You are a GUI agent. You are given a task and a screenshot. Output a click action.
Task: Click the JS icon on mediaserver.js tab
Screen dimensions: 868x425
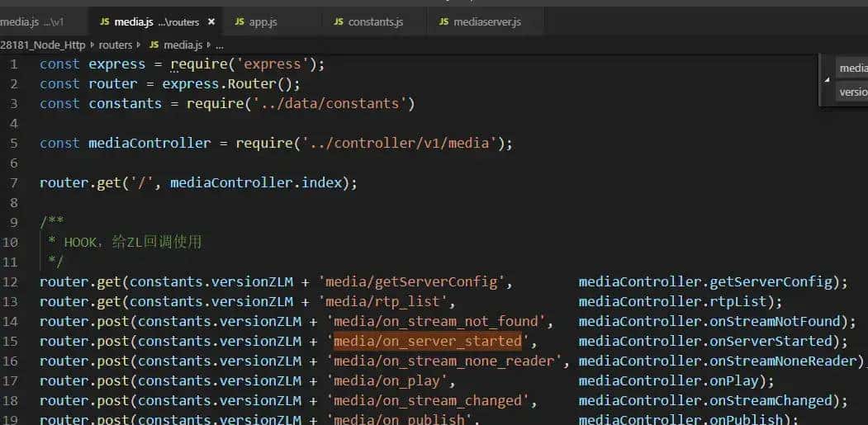pos(443,21)
